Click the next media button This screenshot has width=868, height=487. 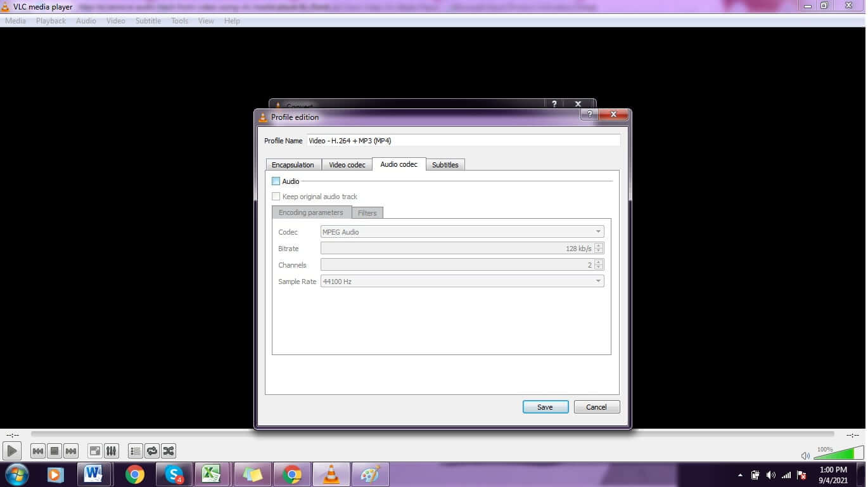[x=71, y=451]
